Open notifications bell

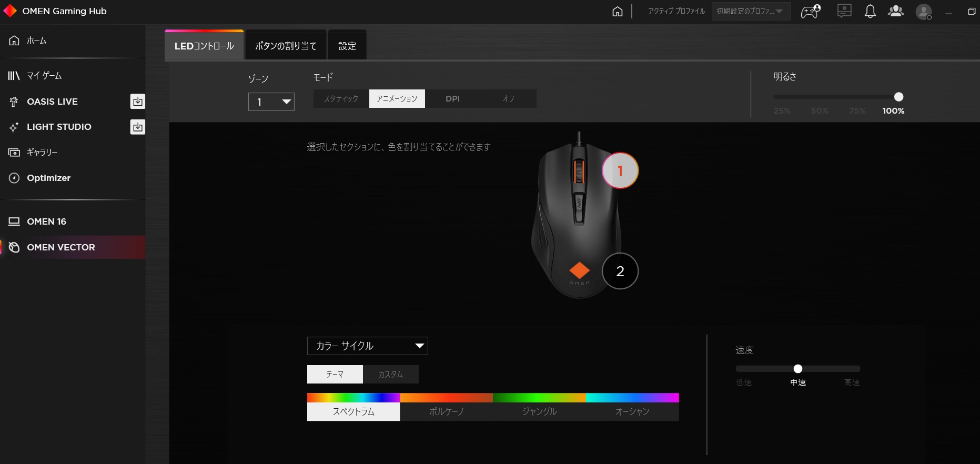pos(871,11)
